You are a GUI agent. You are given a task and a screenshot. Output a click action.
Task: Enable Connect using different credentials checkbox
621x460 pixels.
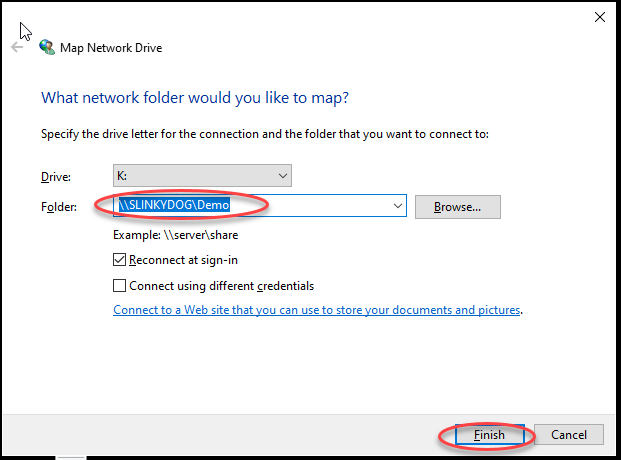[119, 286]
